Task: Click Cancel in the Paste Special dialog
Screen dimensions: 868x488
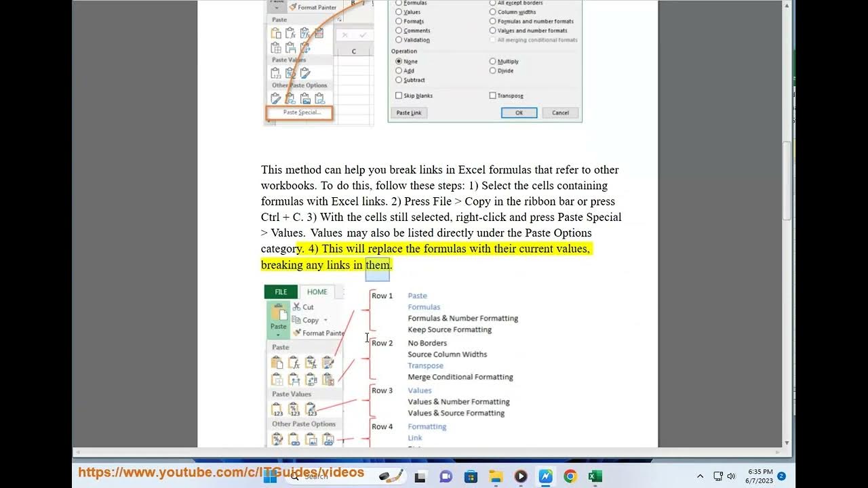Action: [x=561, y=113]
